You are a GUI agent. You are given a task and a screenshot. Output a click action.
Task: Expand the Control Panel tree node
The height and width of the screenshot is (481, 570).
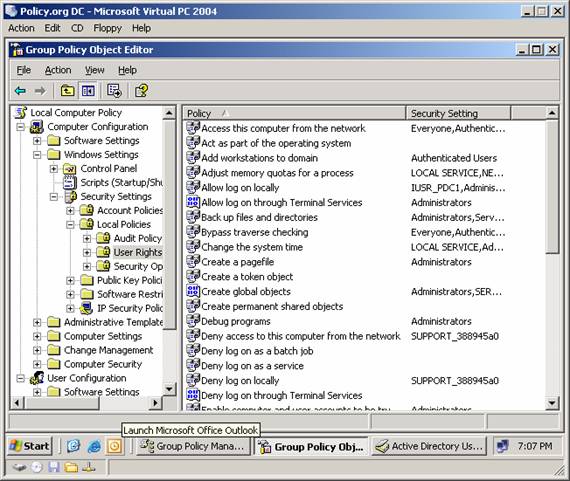[54, 169]
